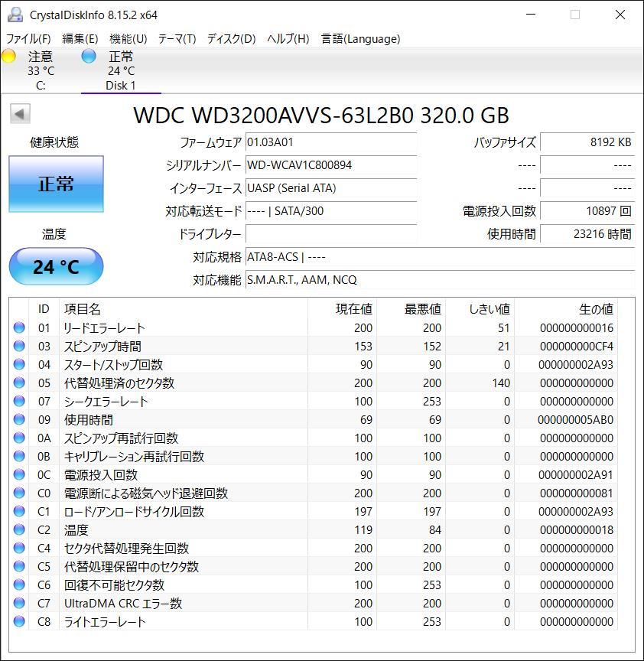The image size is (644, 661).
Task: Click the status dot for スピンアップ再試行回数 row
Action: [19, 438]
